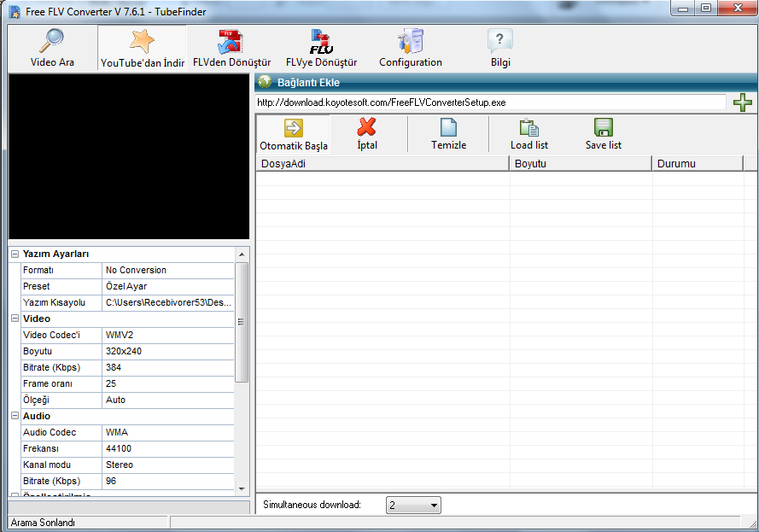Select the video Boyutu value 320x240
The height and width of the screenshot is (532, 759).
[x=168, y=351]
